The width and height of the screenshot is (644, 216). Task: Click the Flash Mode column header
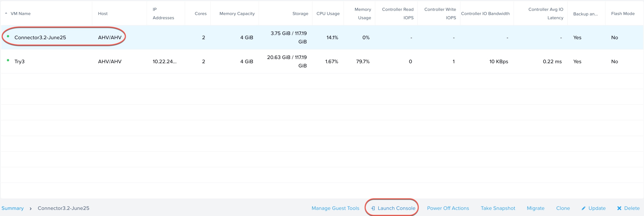623,14
